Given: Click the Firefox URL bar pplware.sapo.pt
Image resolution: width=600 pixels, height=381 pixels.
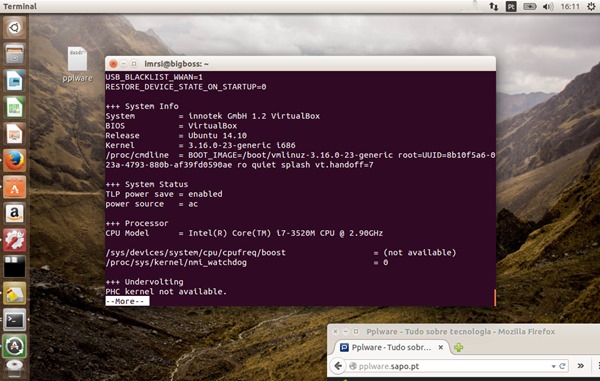Looking at the screenshot, I should coord(457,366).
